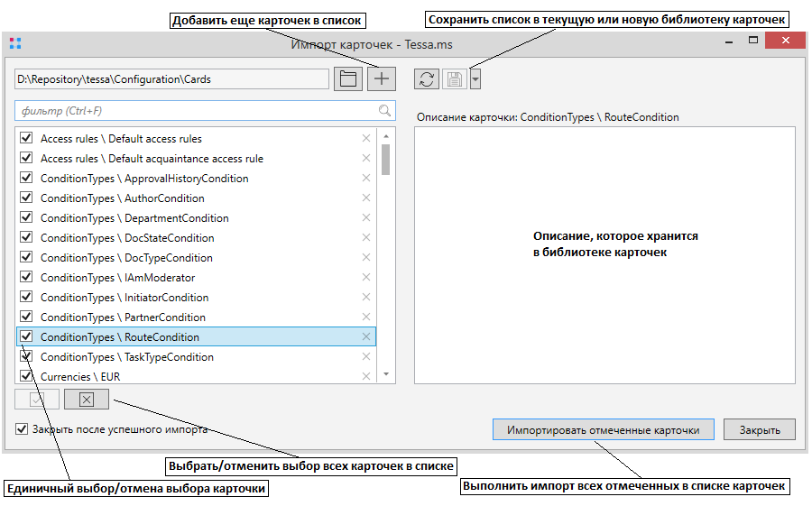The image size is (812, 506).
Task: Expand dropdown arrow beside save icon
Action: [x=475, y=79]
